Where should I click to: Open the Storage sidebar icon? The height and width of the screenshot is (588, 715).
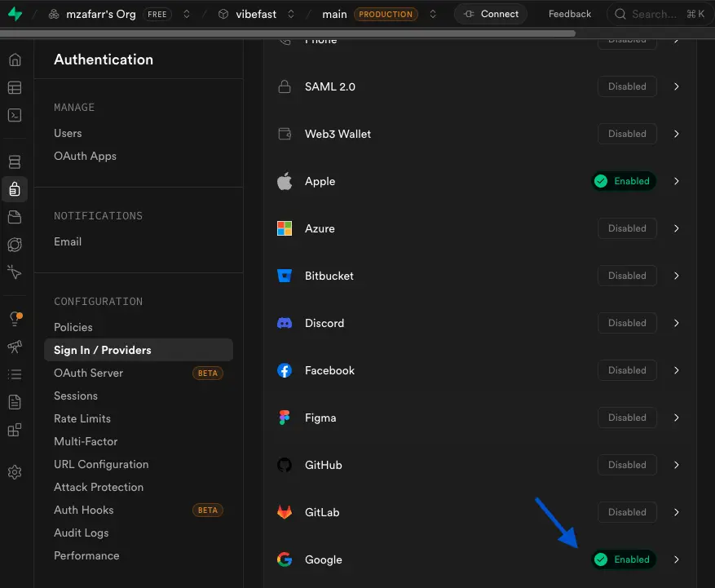(x=15, y=217)
